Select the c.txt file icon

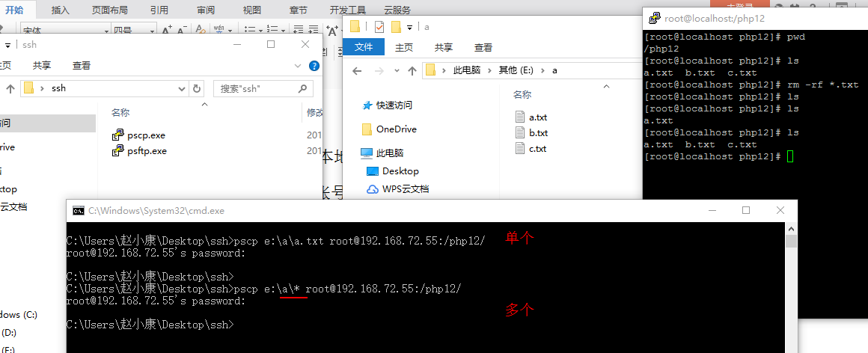tap(521, 148)
